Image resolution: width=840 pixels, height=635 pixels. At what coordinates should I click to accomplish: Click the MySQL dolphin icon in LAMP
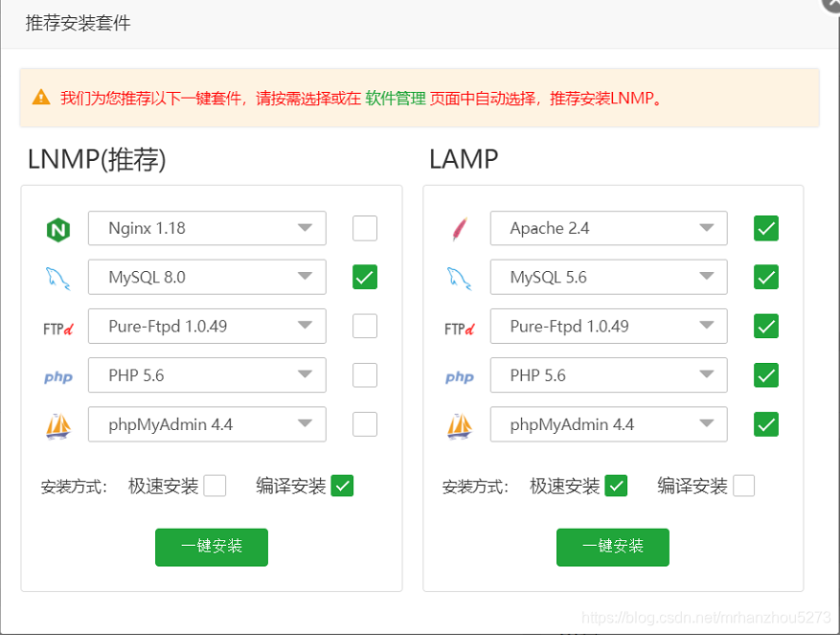coord(459,279)
